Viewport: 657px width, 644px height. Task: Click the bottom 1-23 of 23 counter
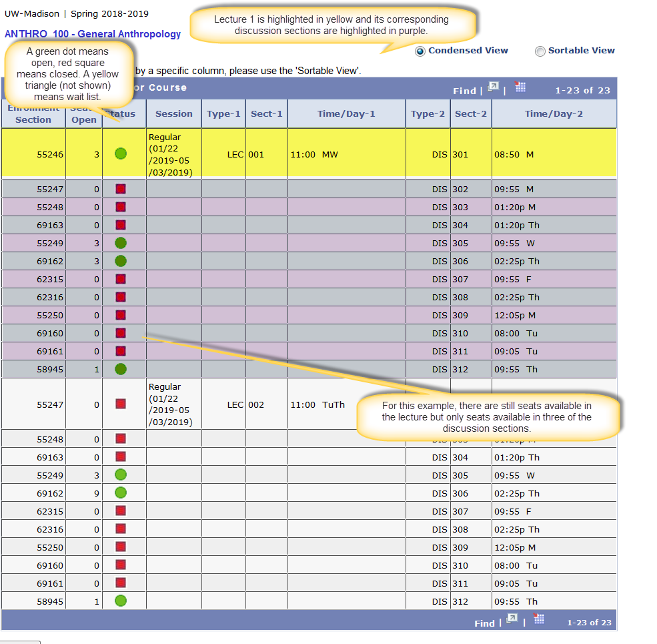pos(589,623)
